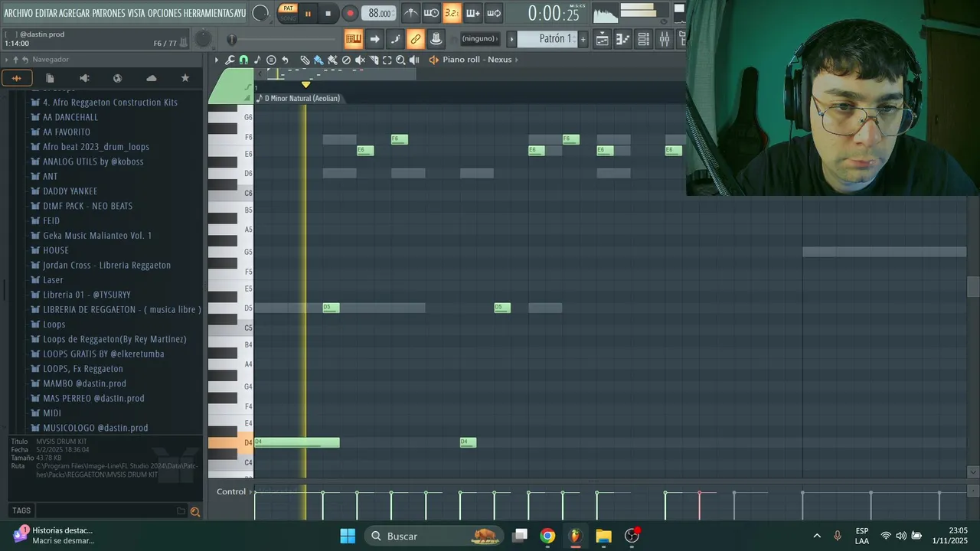Click the piano roll undo arrow icon
The height and width of the screenshot is (551, 980).
pyautogui.click(x=285, y=60)
